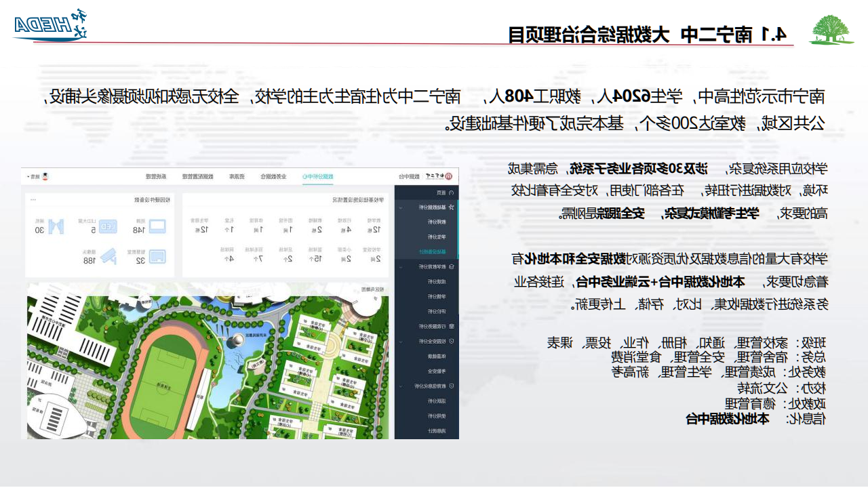This screenshot has height=488, width=868.
Task: Select 成绩分析 in the sidebar
Action: coord(437,281)
